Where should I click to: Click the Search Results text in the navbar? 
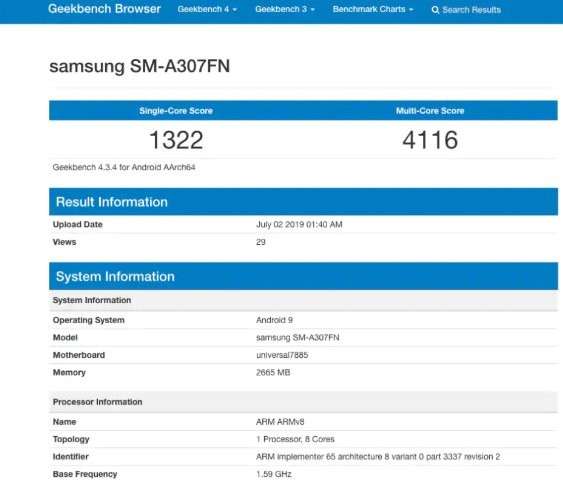tap(471, 10)
